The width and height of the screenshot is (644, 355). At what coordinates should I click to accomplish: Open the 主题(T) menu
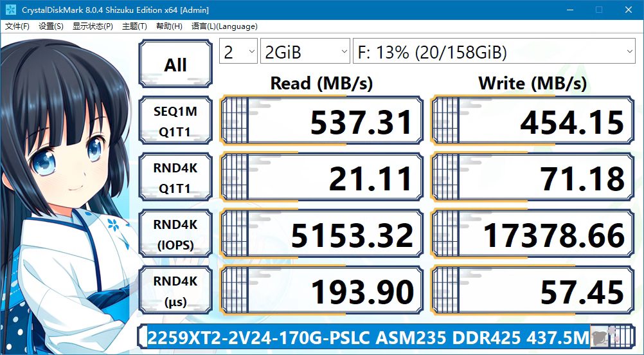click(x=134, y=26)
